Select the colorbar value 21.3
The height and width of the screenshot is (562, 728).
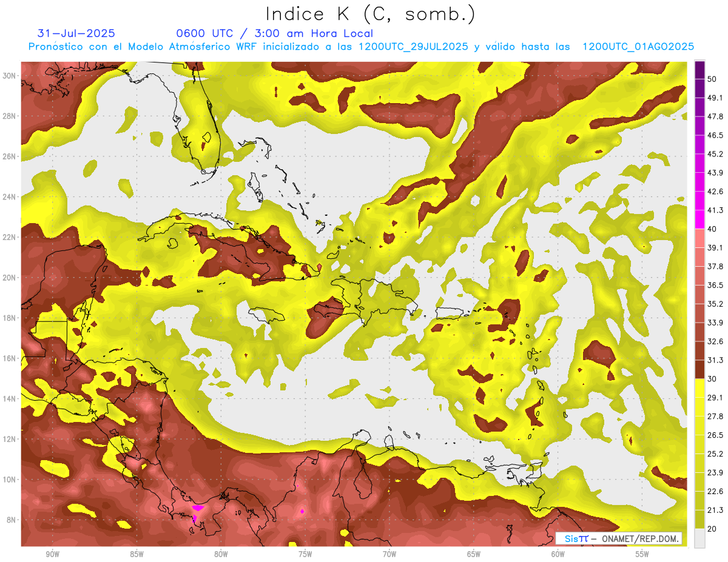(715, 510)
